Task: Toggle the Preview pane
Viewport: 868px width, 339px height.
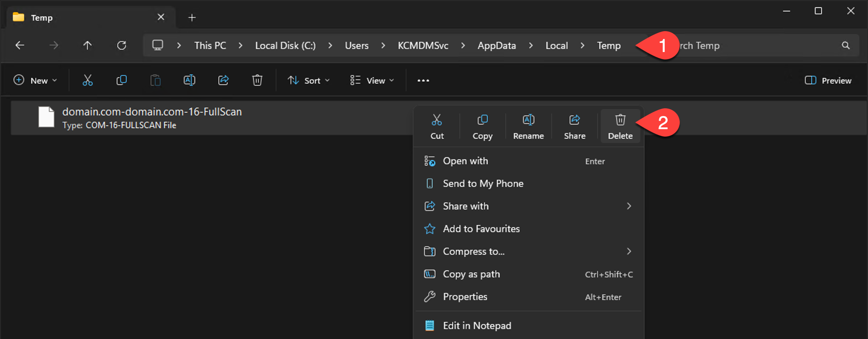Action: point(828,80)
